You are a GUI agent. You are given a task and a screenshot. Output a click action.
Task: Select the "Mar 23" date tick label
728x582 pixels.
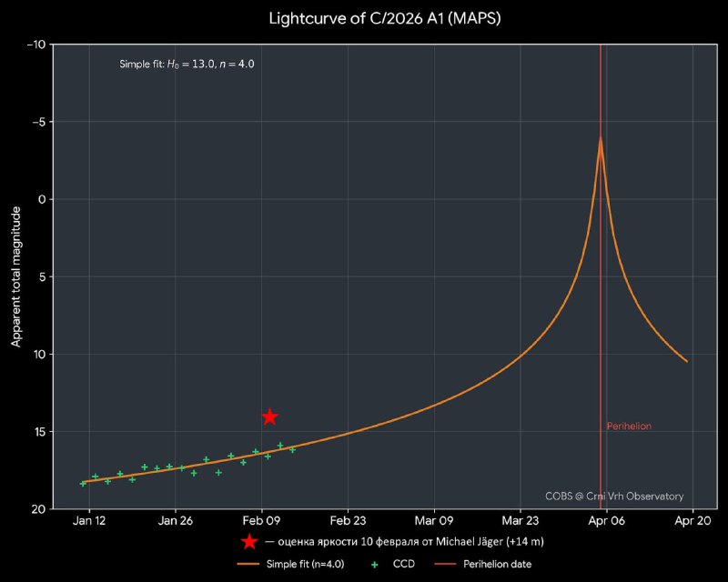(520, 521)
